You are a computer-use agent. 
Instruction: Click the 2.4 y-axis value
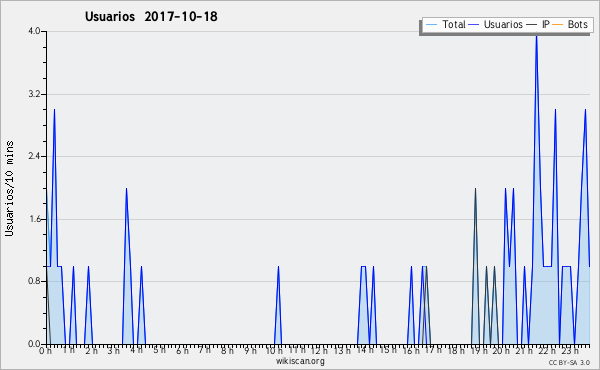[x=34, y=156]
